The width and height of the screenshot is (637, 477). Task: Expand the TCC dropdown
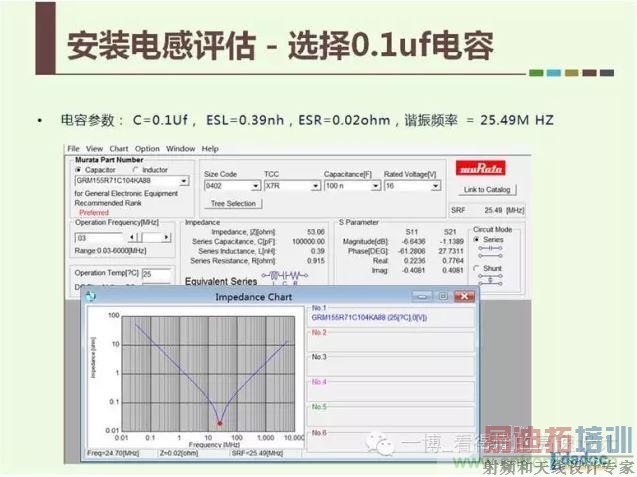316,186
